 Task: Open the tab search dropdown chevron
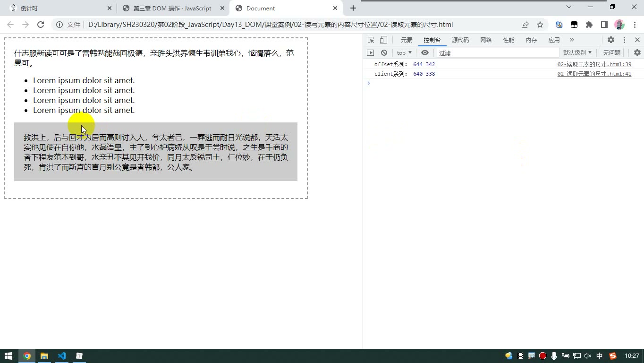pos(569,7)
